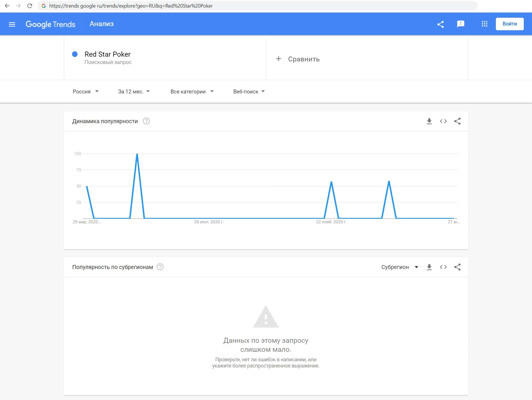This screenshot has width=532, height=400.
Task: Download the Динамика популярности chart data
Action: pos(429,121)
